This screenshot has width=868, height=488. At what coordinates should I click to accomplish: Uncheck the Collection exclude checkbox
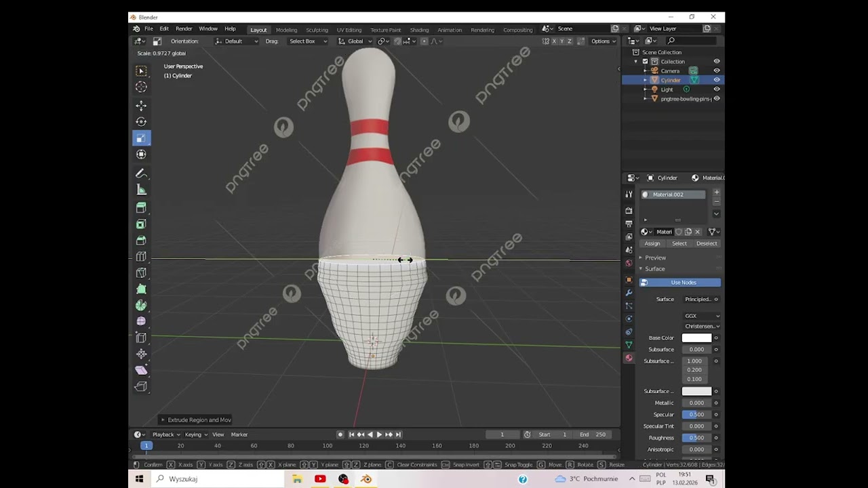tap(645, 62)
